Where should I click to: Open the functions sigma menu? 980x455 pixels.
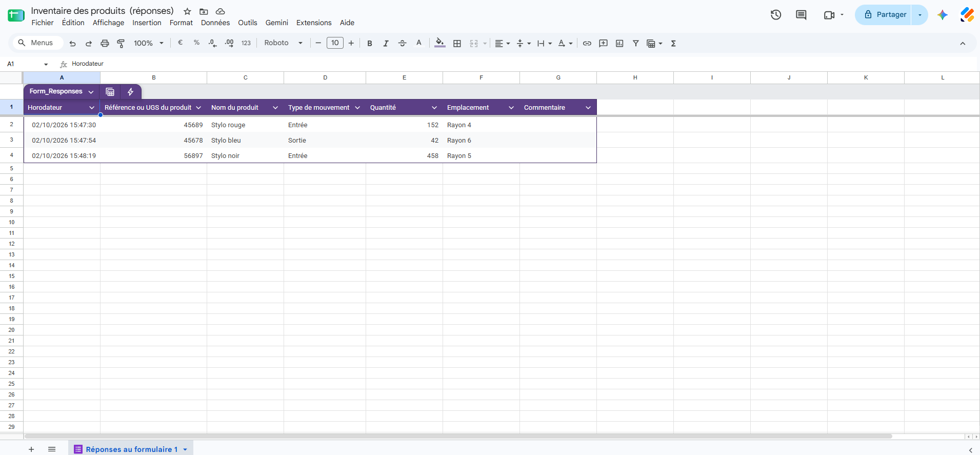tap(673, 44)
